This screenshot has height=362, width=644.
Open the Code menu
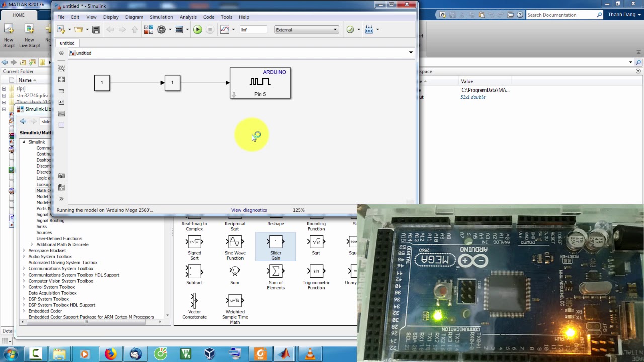pos(209,17)
